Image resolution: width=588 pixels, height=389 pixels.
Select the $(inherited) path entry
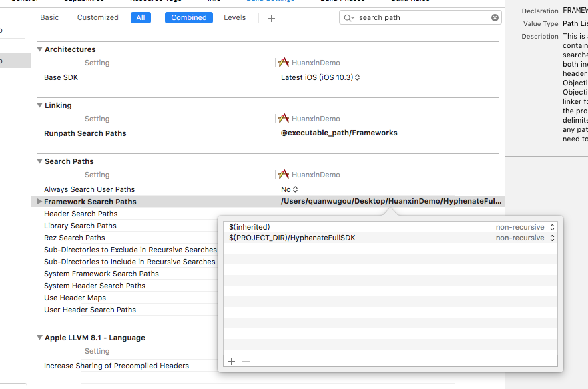pyautogui.click(x=250, y=227)
